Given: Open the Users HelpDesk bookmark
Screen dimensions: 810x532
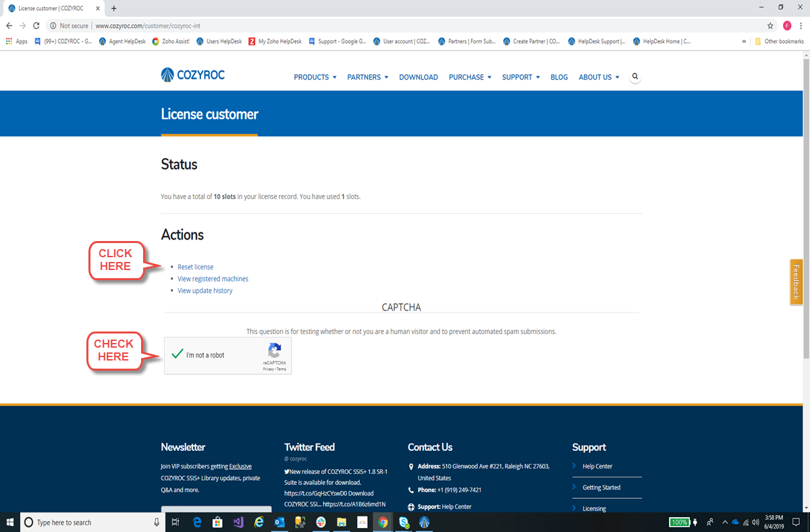Looking at the screenshot, I should coord(219,41).
